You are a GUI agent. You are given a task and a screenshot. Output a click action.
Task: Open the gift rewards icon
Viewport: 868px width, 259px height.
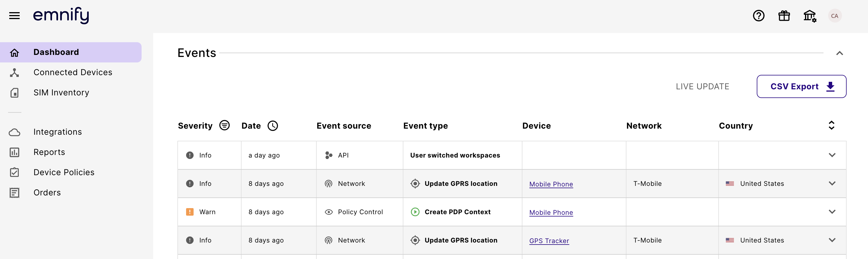[x=784, y=16]
